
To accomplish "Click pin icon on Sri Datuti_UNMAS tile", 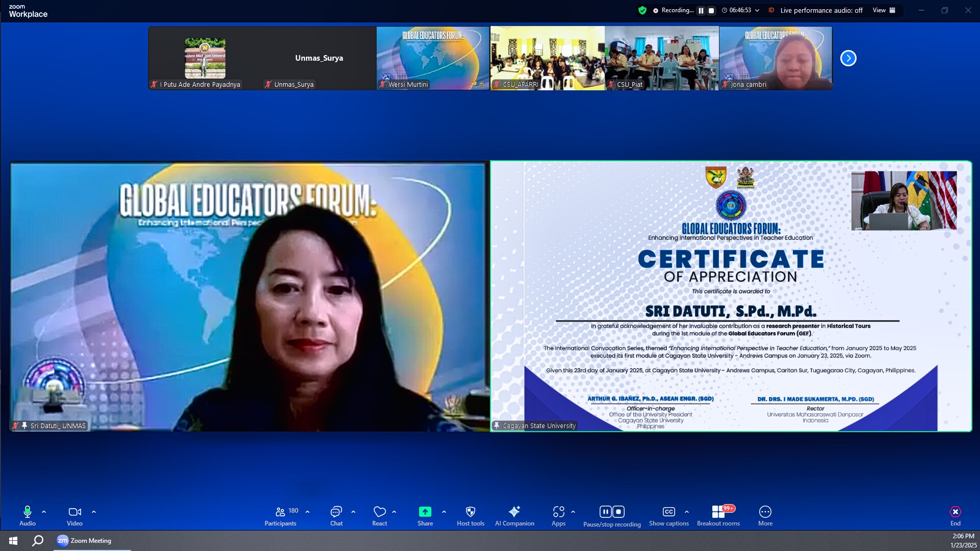I will coord(24,425).
